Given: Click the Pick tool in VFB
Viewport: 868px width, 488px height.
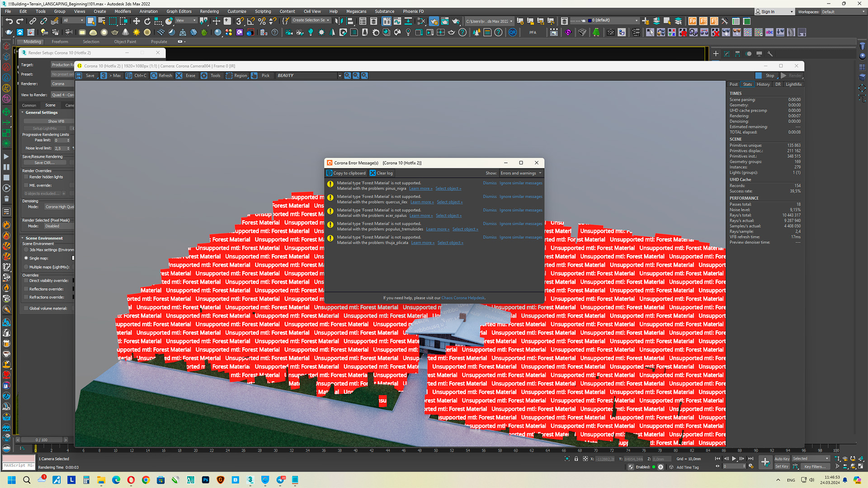Looking at the screenshot, I should 261,76.
